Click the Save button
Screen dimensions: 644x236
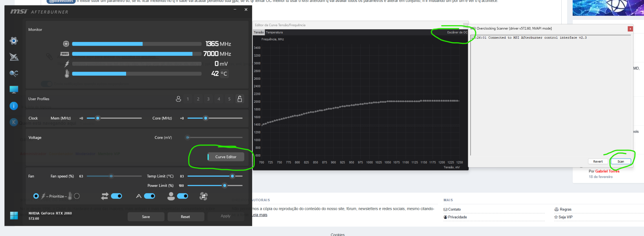click(x=146, y=217)
